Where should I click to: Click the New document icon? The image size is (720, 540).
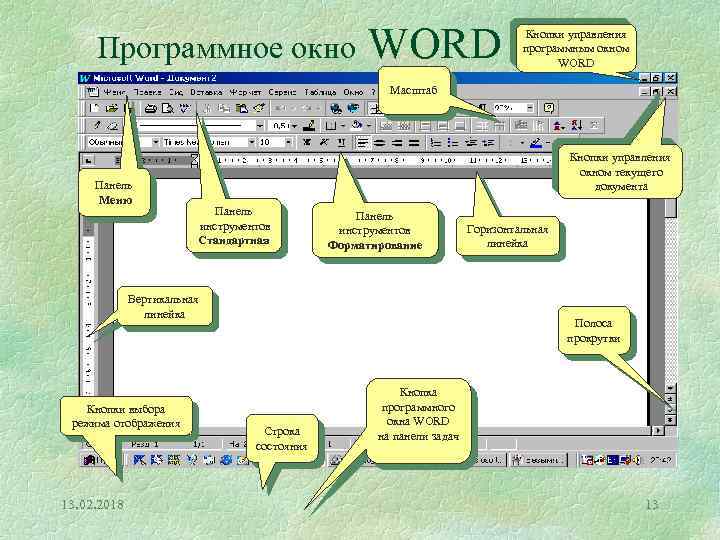point(94,108)
